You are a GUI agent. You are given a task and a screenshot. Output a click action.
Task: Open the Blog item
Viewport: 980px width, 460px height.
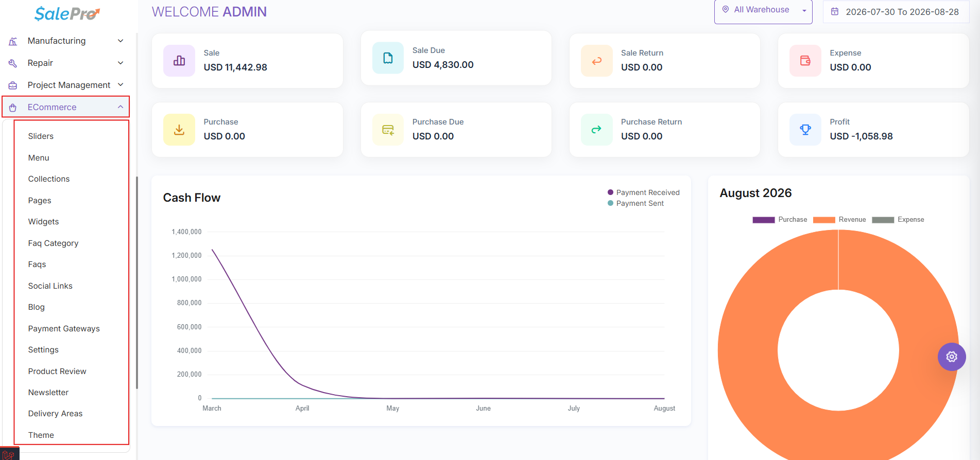click(36, 307)
